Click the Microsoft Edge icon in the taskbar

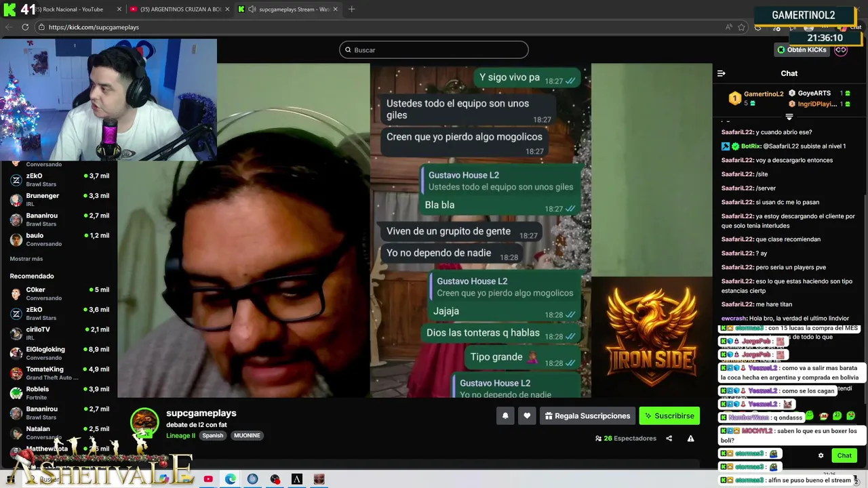click(231, 479)
